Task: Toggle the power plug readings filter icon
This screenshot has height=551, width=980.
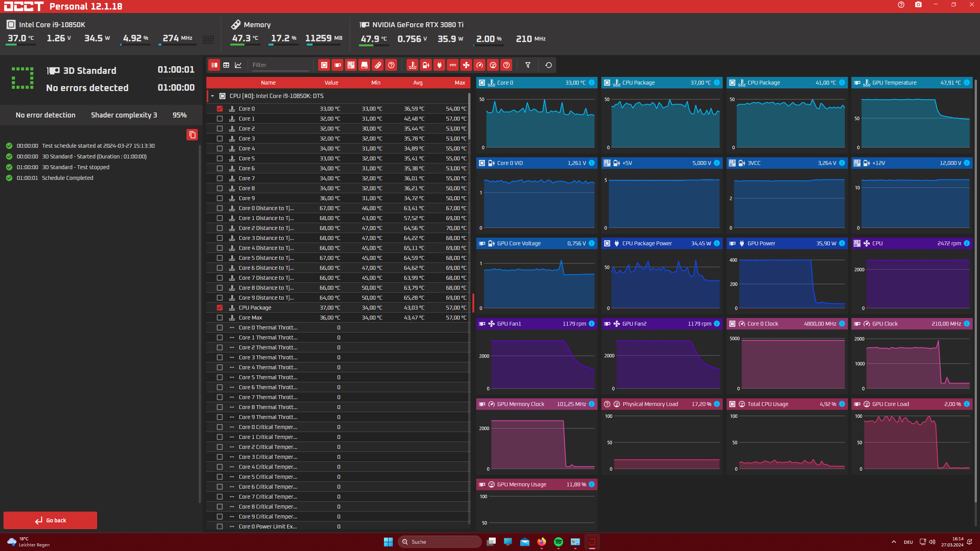Action: coord(439,65)
